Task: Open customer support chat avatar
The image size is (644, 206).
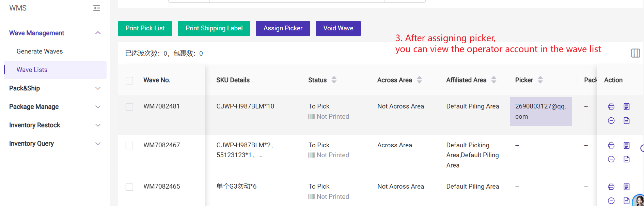Action: [639, 201]
